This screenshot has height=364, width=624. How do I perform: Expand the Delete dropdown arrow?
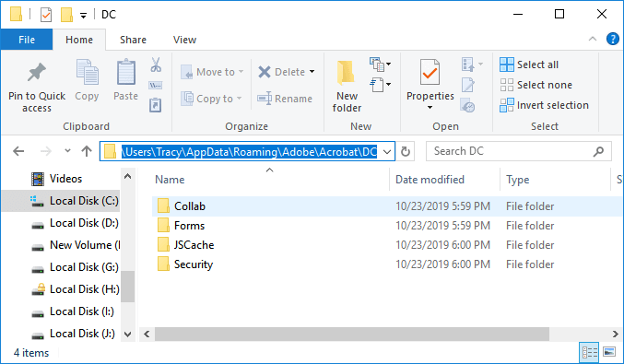[x=312, y=72]
